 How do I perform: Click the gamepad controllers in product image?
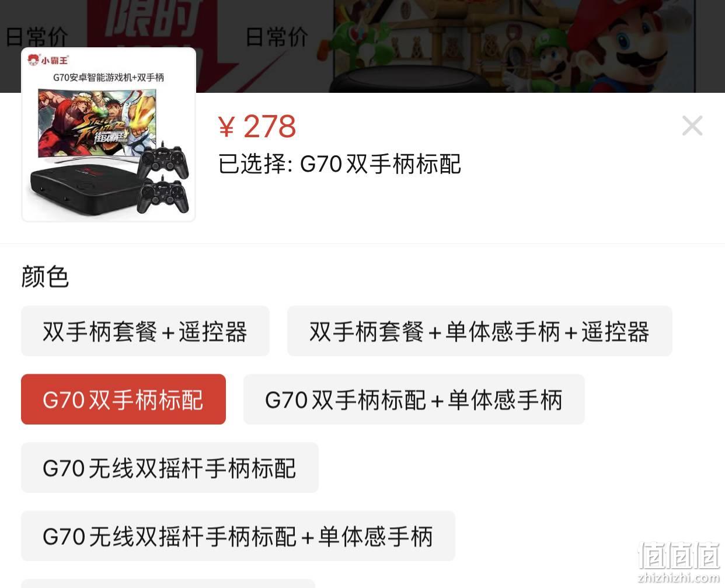click(x=163, y=178)
